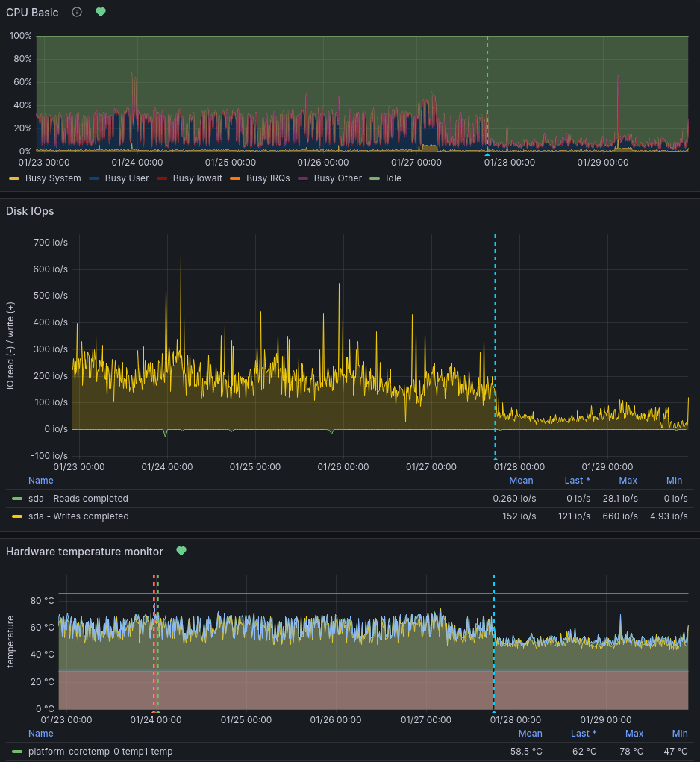This screenshot has width=700, height=762.
Task: Click the green sda Reads completed color swatch
Action: pyautogui.click(x=17, y=499)
